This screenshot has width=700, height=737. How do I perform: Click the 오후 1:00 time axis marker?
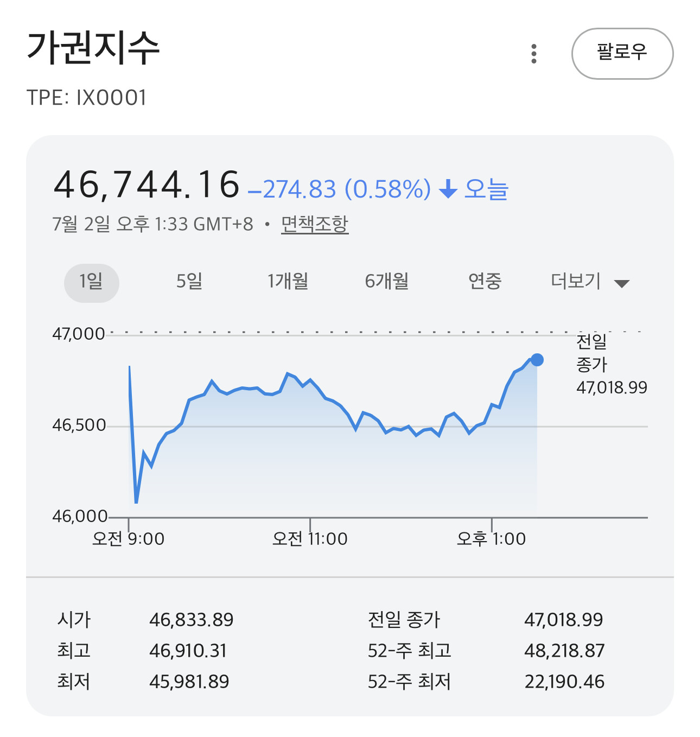(491, 538)
